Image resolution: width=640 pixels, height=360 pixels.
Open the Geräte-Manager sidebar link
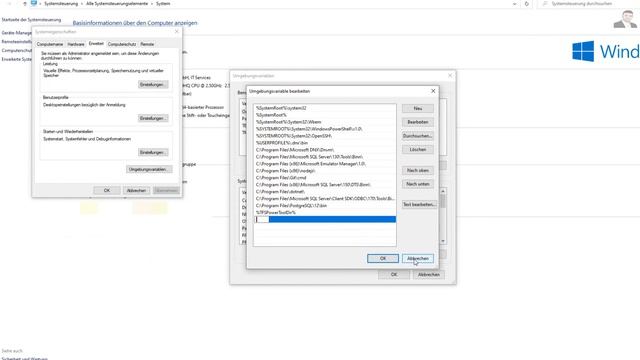(x=16, y=33)
